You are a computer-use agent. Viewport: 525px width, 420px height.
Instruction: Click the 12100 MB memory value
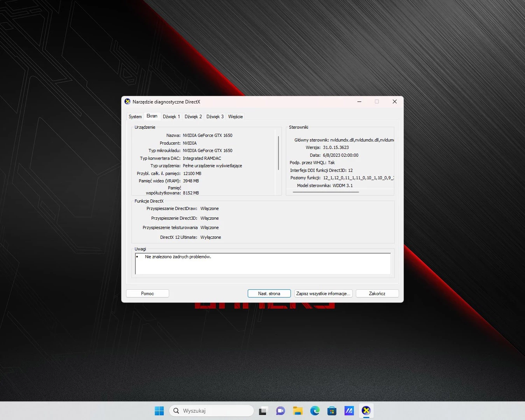click(192, 173)
